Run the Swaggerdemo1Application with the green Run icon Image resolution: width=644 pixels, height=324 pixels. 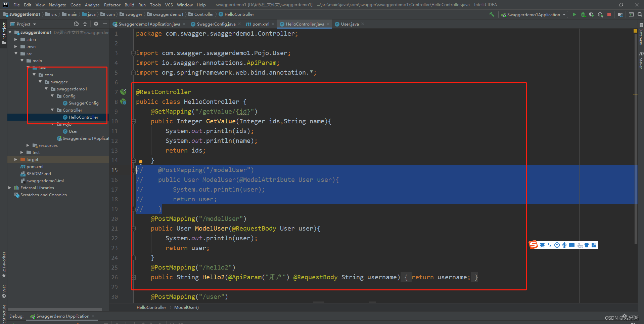click(x=574, y=14)
